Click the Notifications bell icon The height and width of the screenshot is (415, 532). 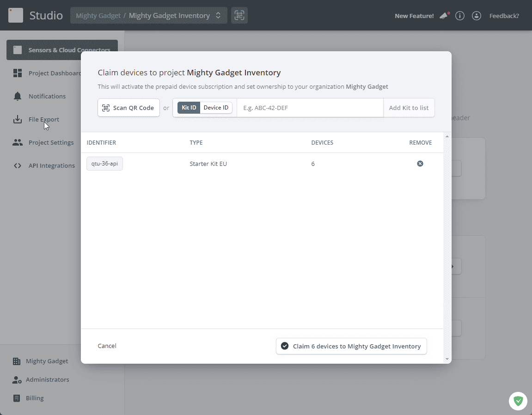(x=18, y=96)
